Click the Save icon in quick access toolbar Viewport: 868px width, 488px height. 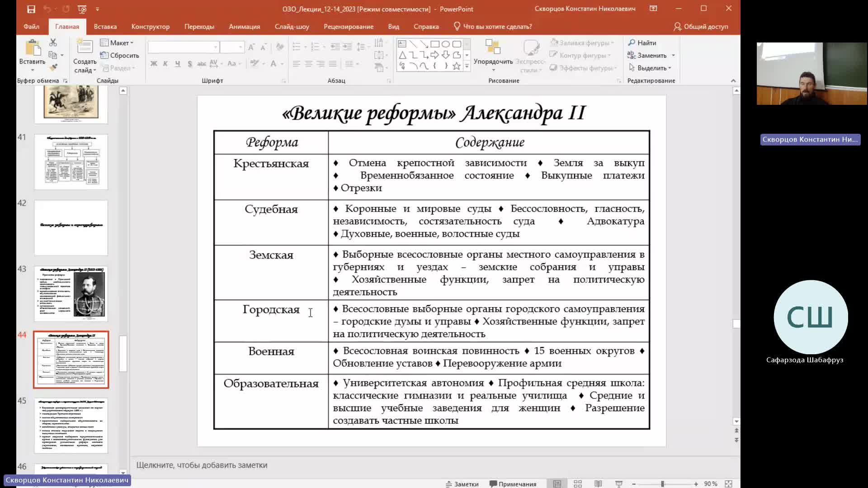click(x=31, y=9)
